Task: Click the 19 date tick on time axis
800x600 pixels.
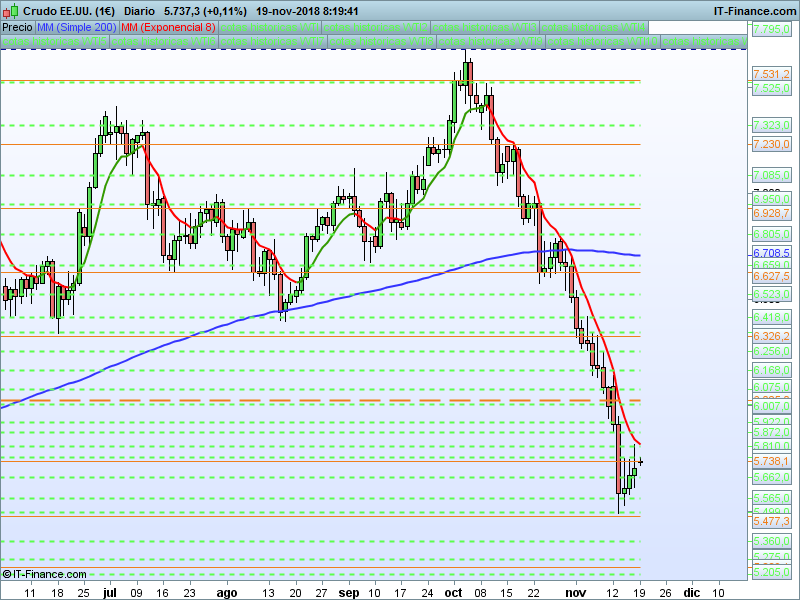Action: click(x=639, y=593)
